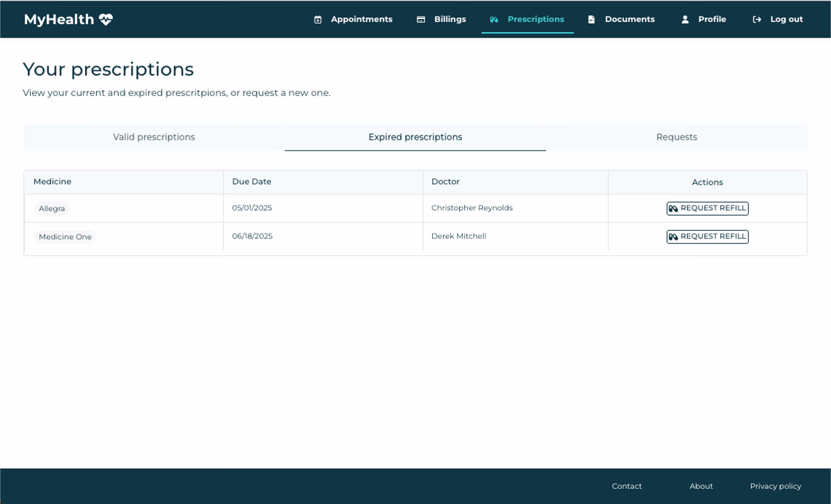Click the MyHealth heart logo icon
The image size is (831, 504).
coord(106,20)
